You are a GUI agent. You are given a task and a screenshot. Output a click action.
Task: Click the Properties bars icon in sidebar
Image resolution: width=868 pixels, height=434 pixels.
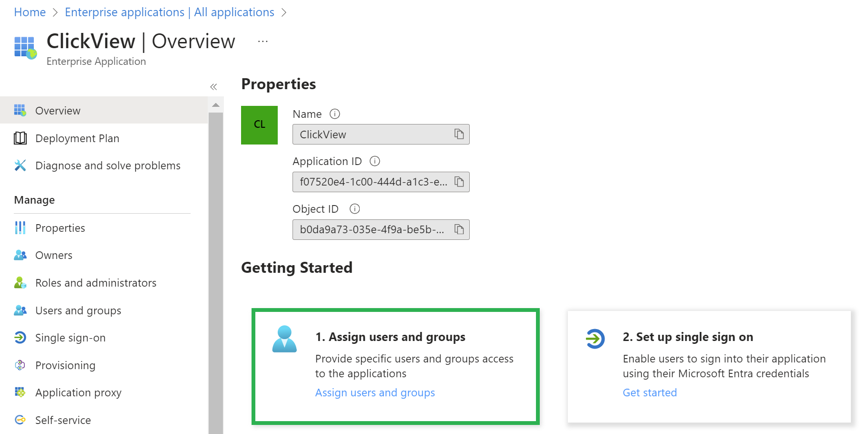click(20, 228)
